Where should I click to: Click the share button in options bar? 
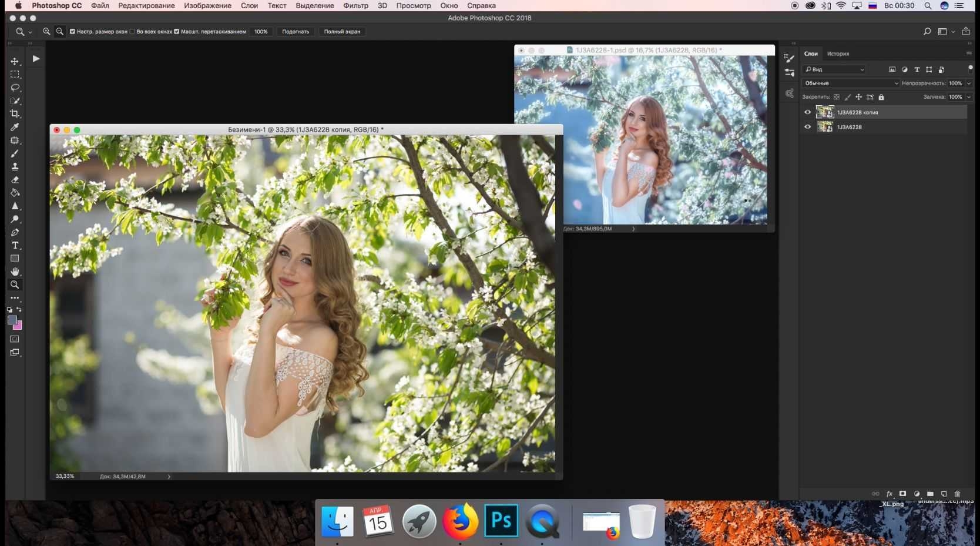[966, 32]
